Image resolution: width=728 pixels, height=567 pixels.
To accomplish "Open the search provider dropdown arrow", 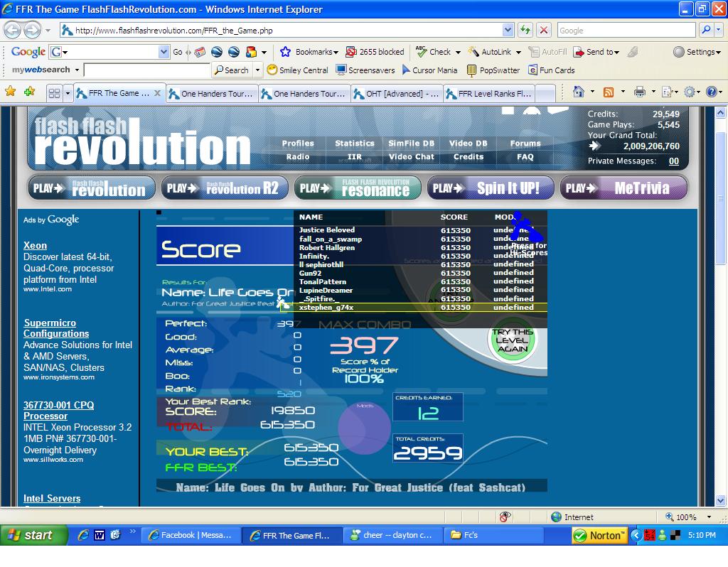I will [719, 30].
